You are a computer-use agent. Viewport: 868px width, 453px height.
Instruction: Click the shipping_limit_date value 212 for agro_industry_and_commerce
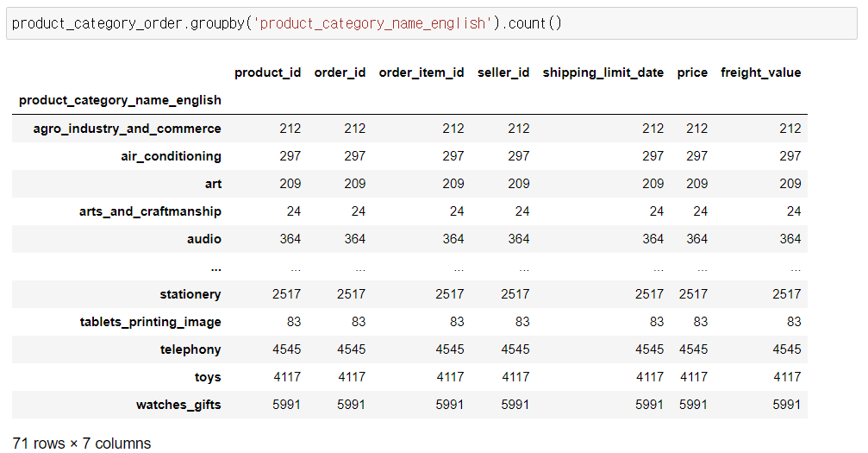click(x=653, y=129)
